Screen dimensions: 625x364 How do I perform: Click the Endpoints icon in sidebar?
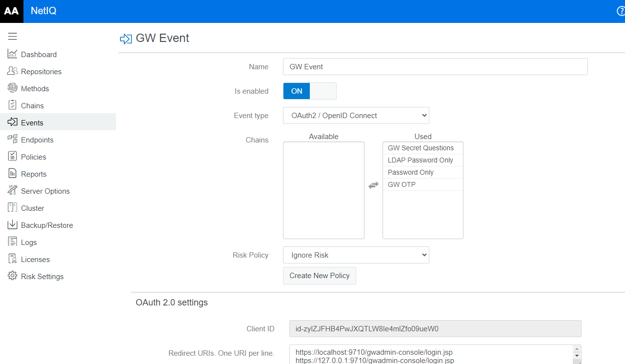12,139
